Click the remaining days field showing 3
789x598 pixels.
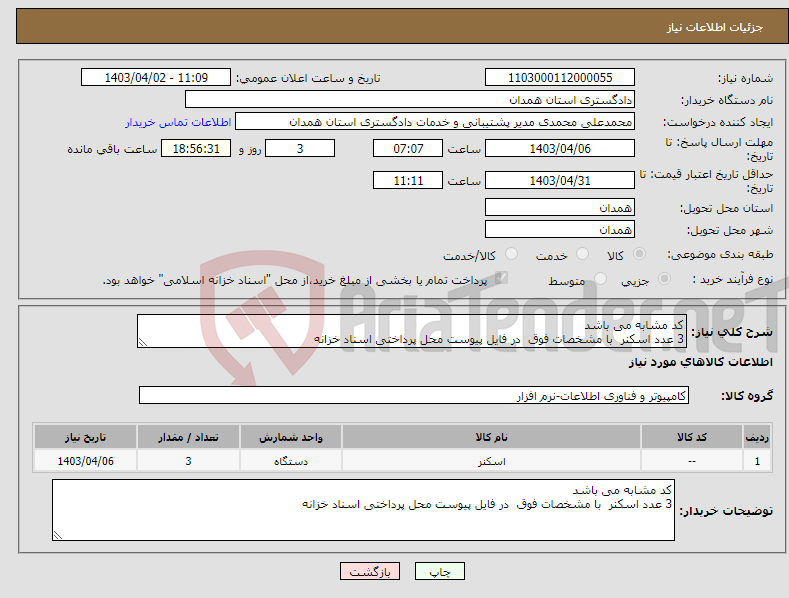pyautogui.click(x=300, y=148)
